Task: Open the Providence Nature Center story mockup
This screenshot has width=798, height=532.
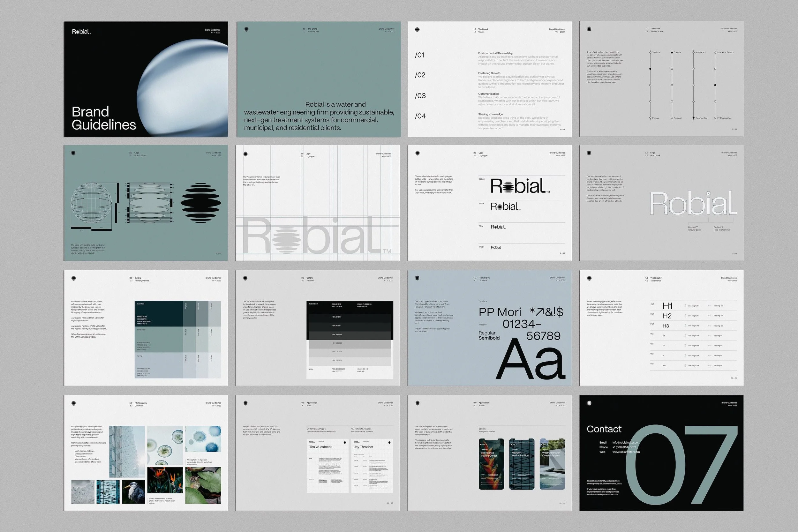Action: (x=491, y=464)
